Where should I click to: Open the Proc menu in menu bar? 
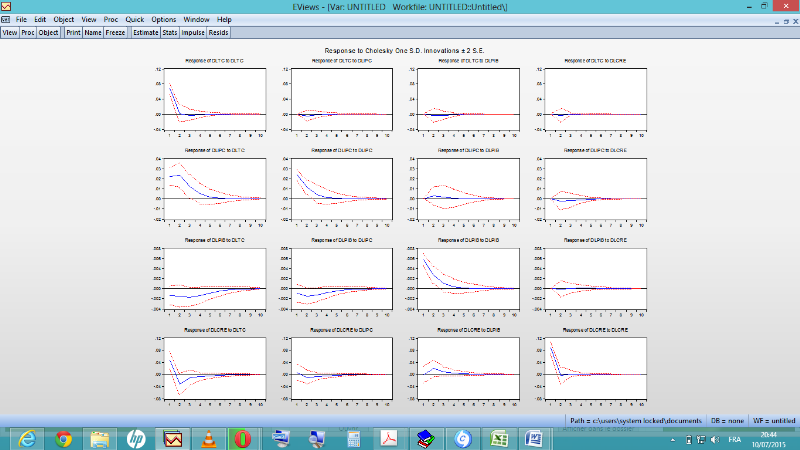pyautogui.click(x=111, y=19)
